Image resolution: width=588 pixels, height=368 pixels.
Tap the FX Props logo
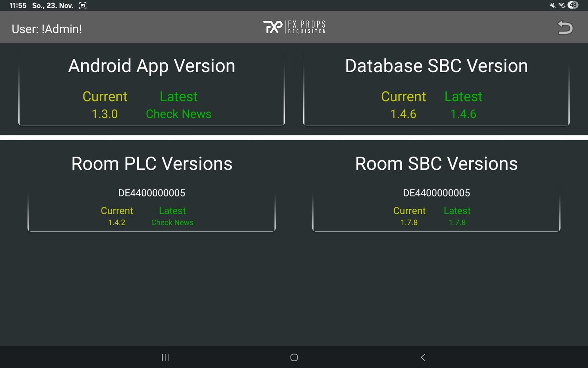point(294,27)
